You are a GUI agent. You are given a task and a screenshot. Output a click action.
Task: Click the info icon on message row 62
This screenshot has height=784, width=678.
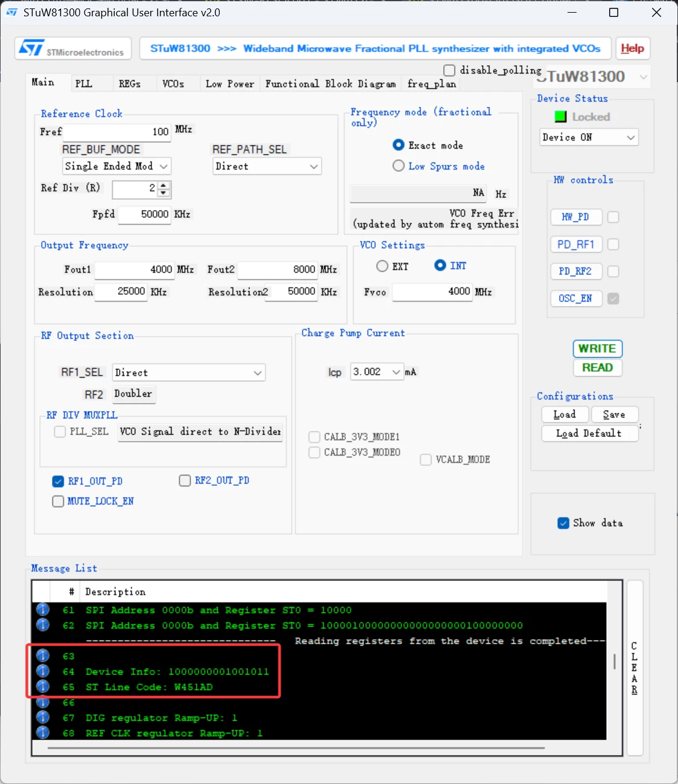[42, 625]
